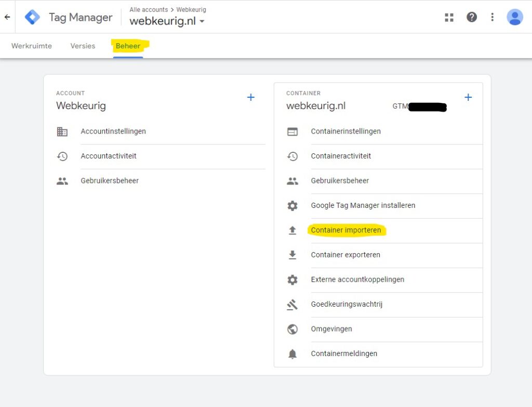532x407 pixels.
Task: Click the Webkeurig account name heading
Action: [x=81, y=106]
